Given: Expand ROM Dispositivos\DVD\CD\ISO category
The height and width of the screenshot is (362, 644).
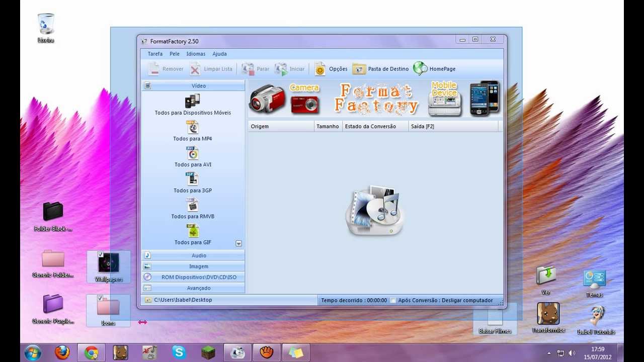Looking at the screenshot, I should click(193, 277).
